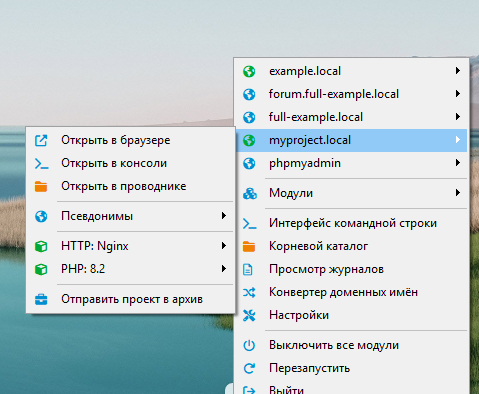The image size is (479, 394).
Task: Choose Выключить все модули
Action: (352, 345)
